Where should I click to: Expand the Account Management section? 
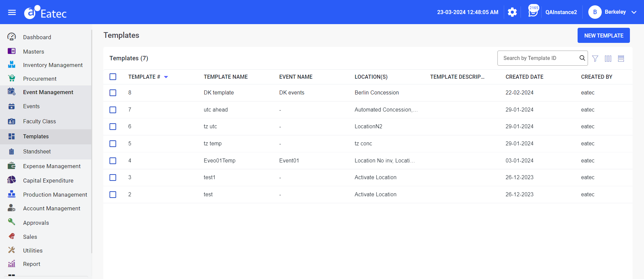46,208
